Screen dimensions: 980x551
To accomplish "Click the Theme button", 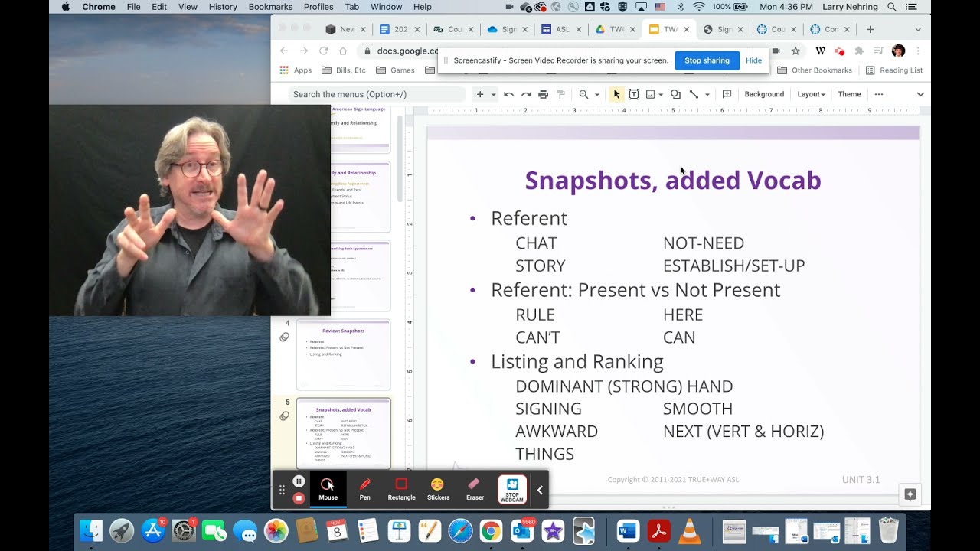I will 849,94.
